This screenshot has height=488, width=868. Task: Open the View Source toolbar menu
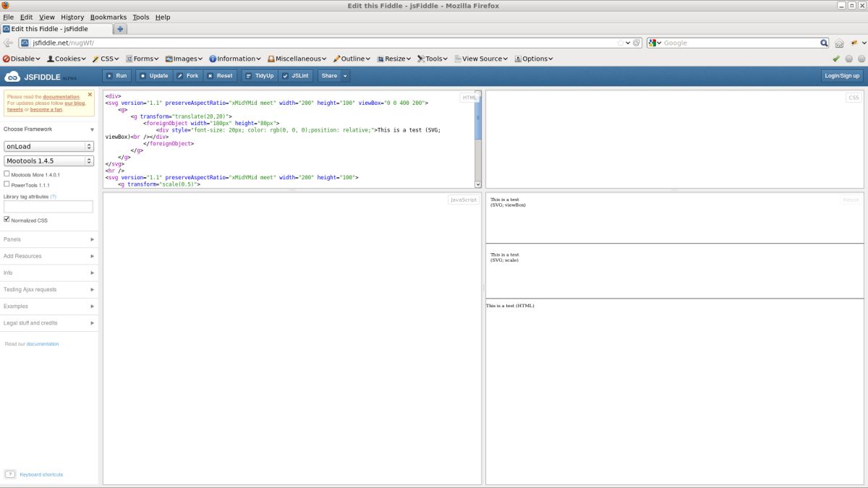[x=481, y=59]
